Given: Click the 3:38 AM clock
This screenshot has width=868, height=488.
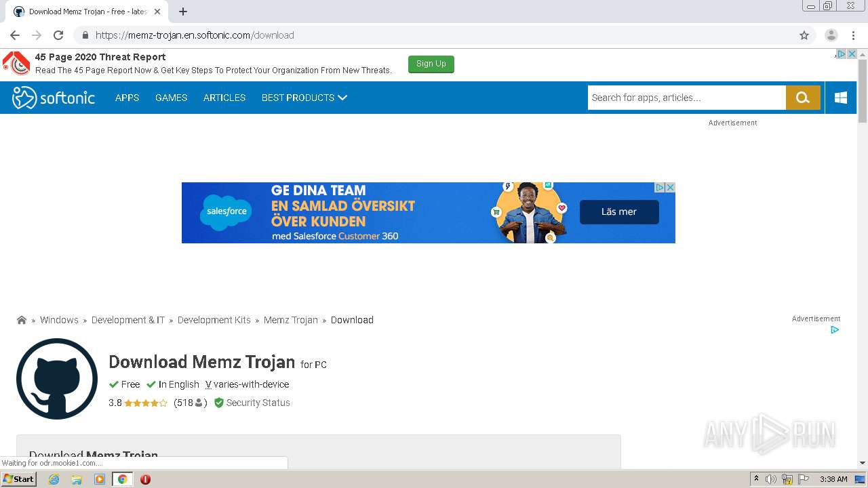Looking at the screenshot, I should (x=833, y=479).
